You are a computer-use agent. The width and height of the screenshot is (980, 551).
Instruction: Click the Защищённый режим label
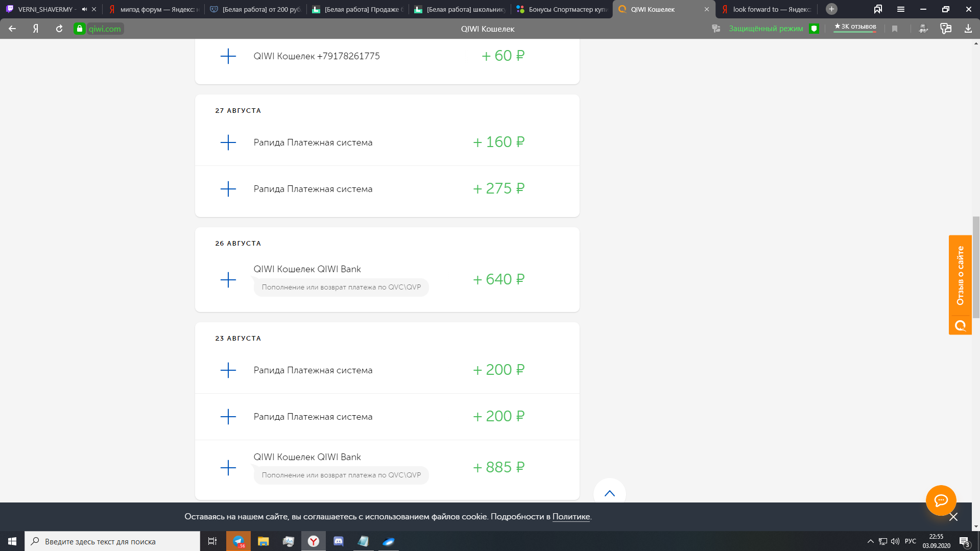pos(766,29)
